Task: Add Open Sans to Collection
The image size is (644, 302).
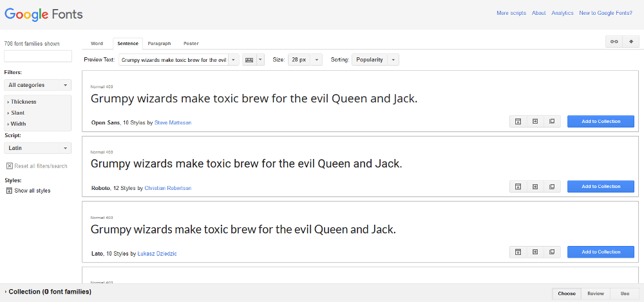Action: click(x=601, y=121)
